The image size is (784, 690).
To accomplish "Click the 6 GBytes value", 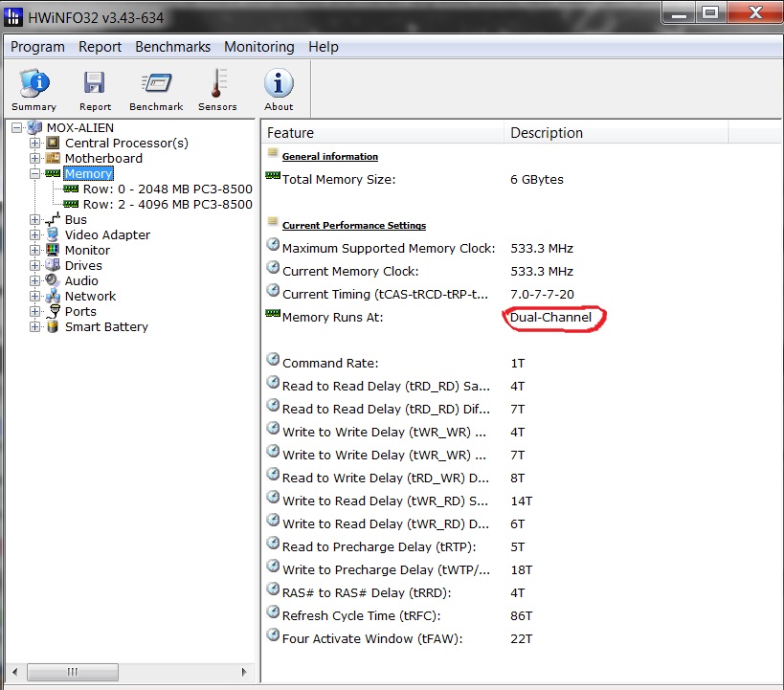I will click(536, 180).
